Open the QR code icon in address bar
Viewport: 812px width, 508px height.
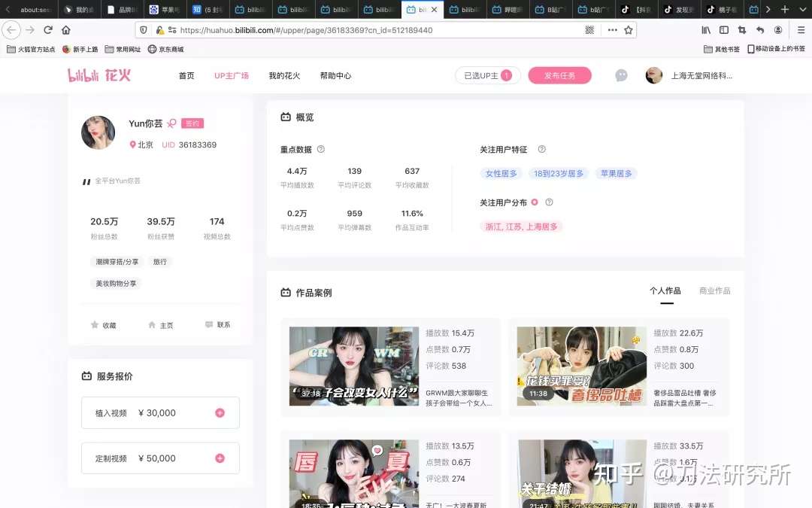(589, 30)
